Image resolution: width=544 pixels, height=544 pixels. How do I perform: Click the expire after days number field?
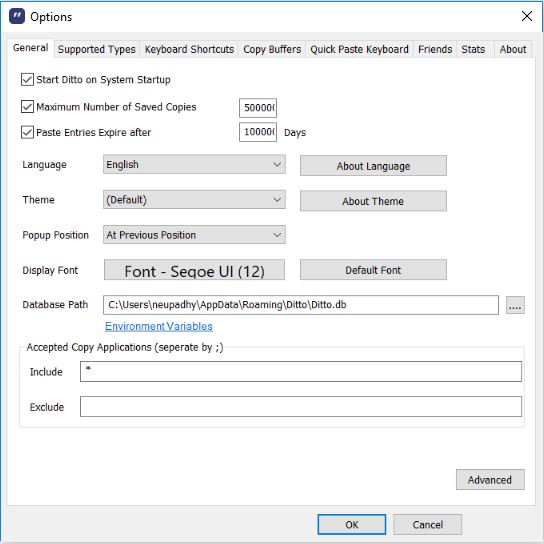[258, 132]
